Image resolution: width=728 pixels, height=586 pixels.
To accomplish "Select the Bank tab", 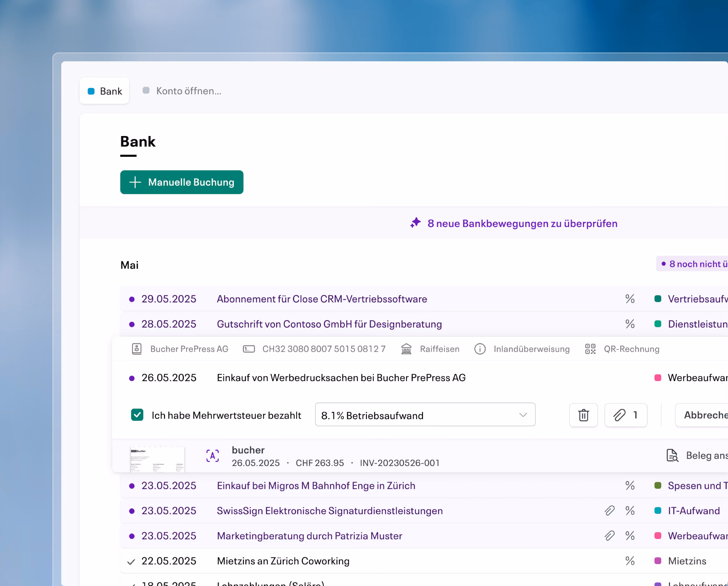I will pos(104,91).
